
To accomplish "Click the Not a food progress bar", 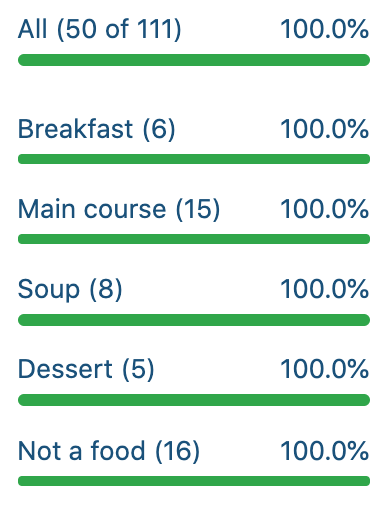I will coord(194,481).
